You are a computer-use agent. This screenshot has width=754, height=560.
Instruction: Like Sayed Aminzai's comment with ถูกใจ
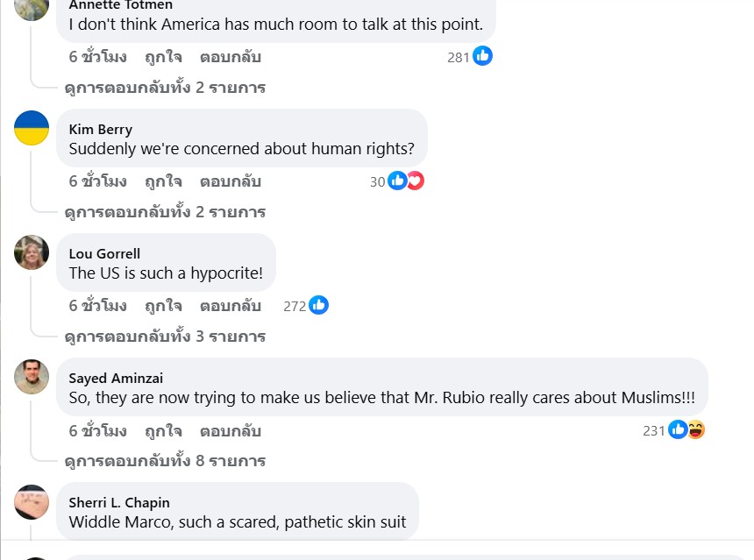click(x=163, y=430)
